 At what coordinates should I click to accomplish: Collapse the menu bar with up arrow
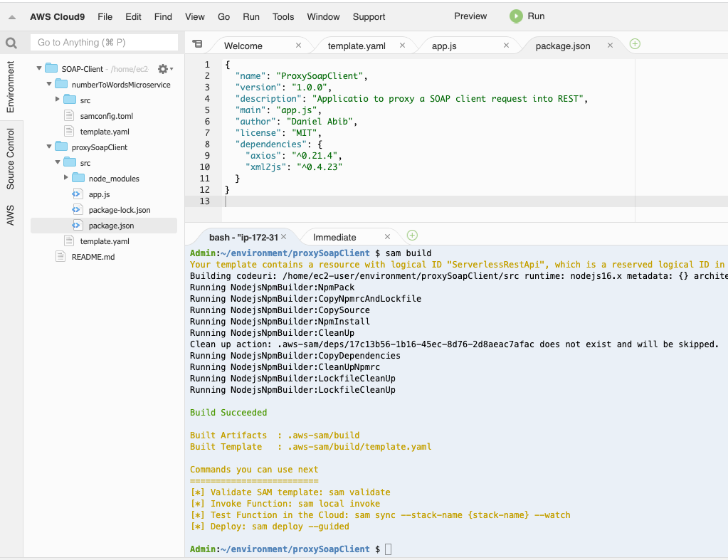coord(12,17)
